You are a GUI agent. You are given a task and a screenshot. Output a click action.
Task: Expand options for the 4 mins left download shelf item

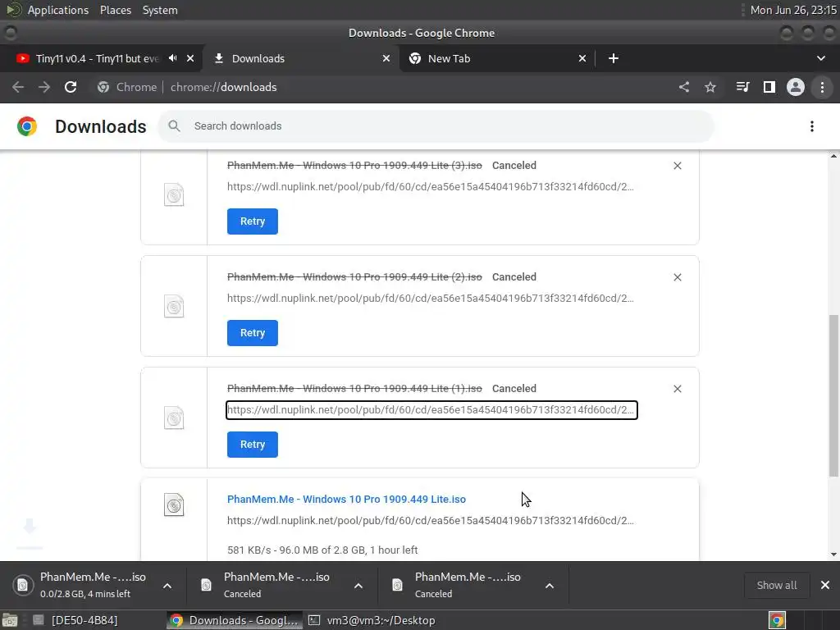pyautogui.click(x=167, y=586)
